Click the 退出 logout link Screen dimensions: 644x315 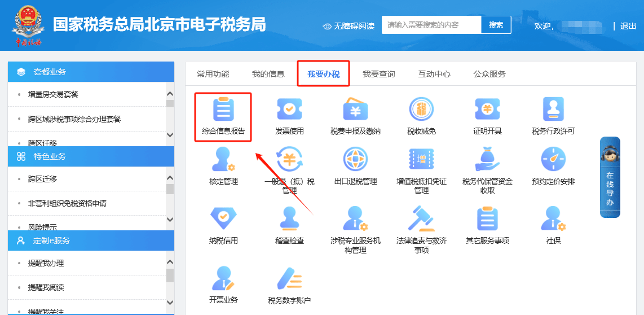tap(628, 26)
